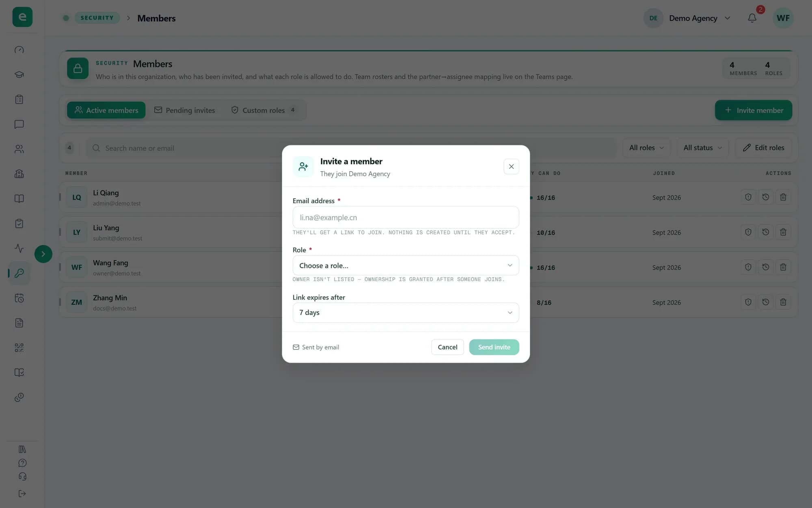Close the Invite a member dialog
This screenshot has height=508, width=812.
[x=511, y=167]
